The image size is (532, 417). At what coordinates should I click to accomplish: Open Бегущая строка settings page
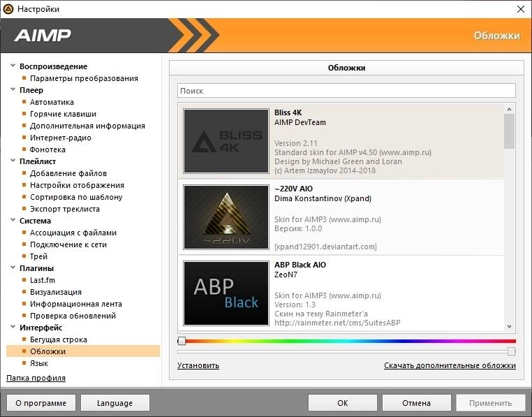click(x=59, y=340)
